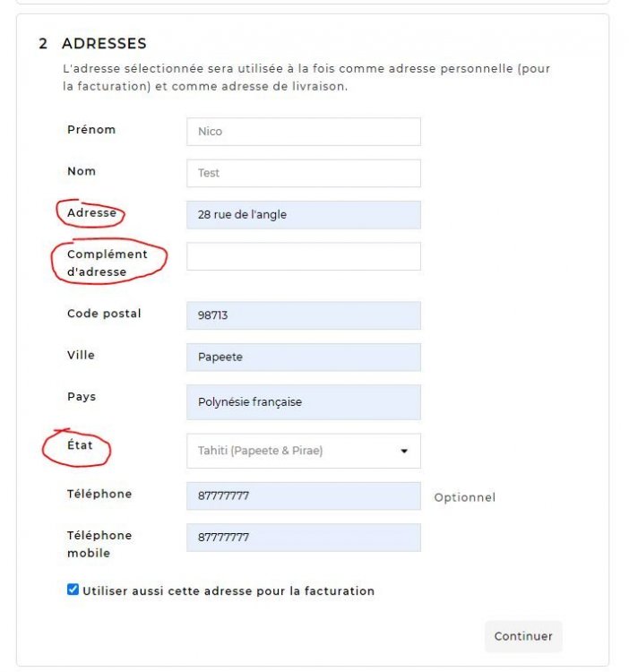629x672 pixels.
Task: Uncheck 'Utiliser aussi cette adresse pour la facturation'
Action: (73, 590)
